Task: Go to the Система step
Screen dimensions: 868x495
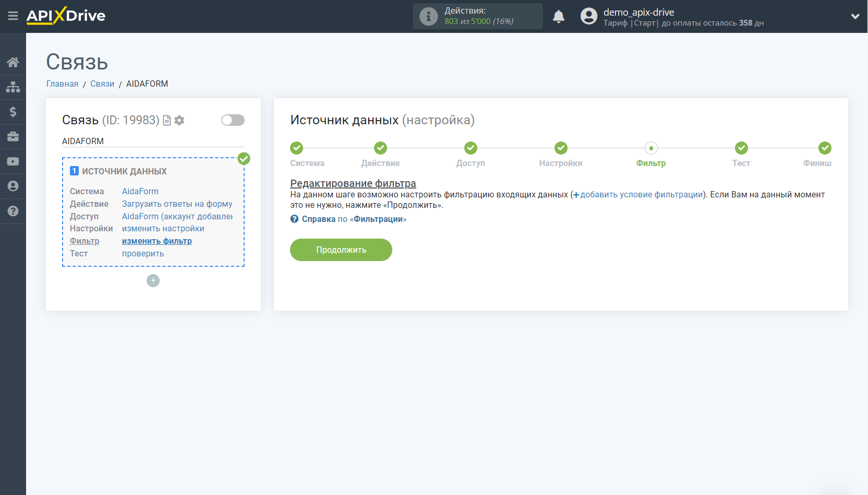Action: [x=307, y=155]
